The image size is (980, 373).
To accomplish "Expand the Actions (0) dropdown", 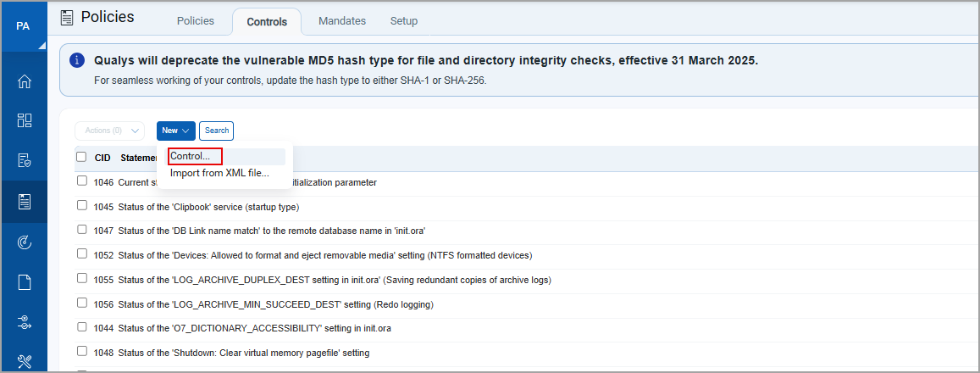I will click(x=109, y=131).
